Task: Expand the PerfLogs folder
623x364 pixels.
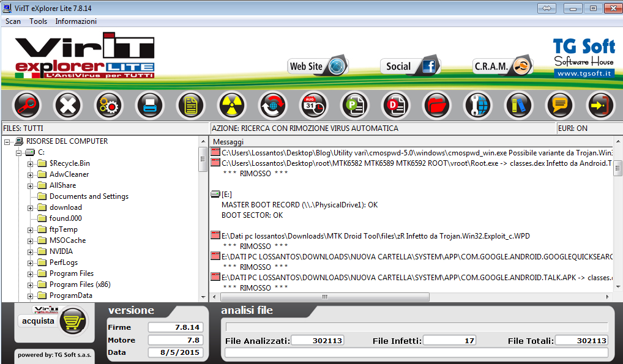Action: [30, 263]
